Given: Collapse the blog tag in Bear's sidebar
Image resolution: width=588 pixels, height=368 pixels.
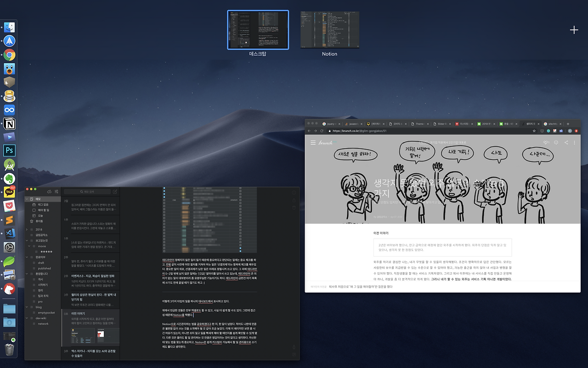Looking at the screenshot, I should click(27, 307).
